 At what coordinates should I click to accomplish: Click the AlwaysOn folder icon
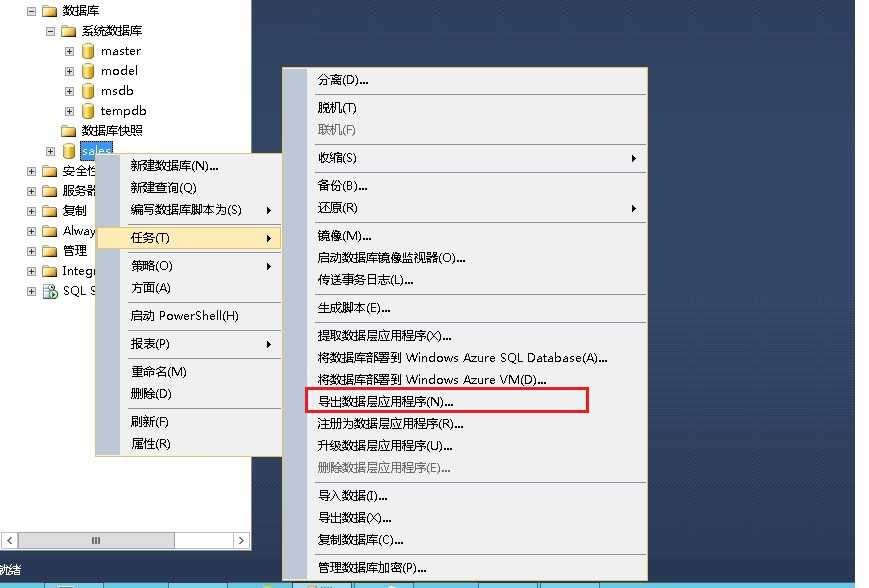49,231
